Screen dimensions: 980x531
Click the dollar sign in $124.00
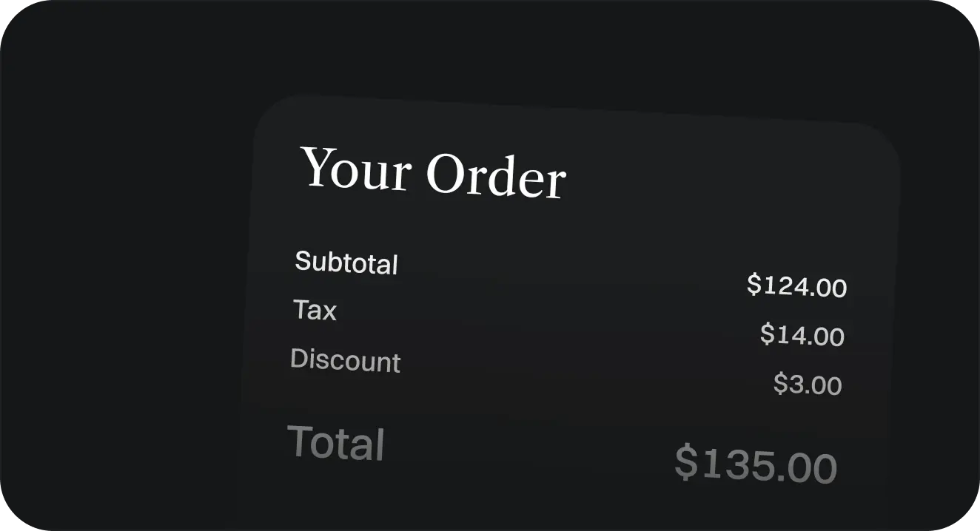tap(754, 283)
